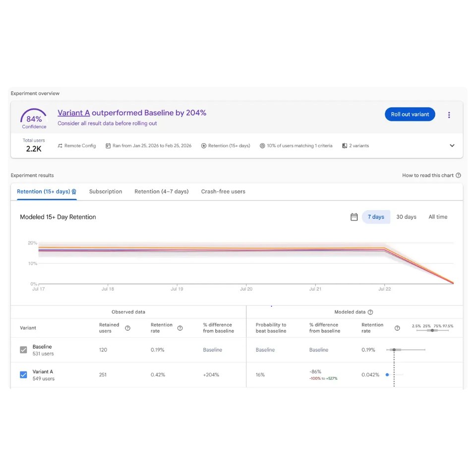
Task: Click the 16% probability to beat baseline
Action: [260, 375]
